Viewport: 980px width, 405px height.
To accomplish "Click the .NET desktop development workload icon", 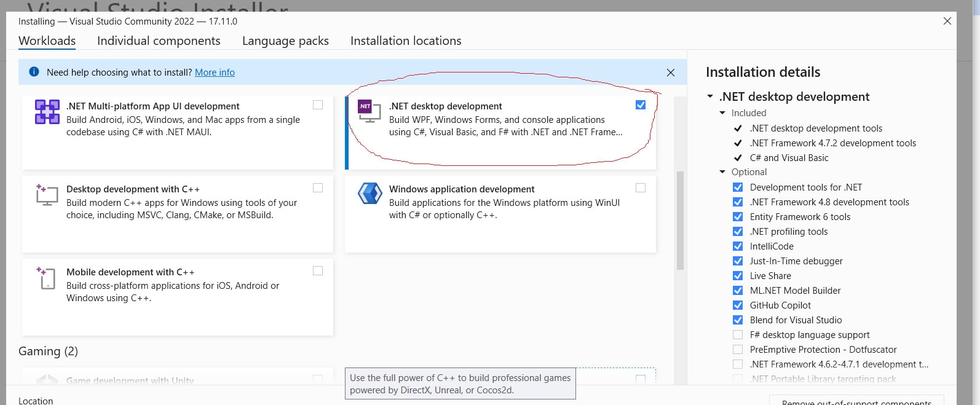I will point(369,111).
